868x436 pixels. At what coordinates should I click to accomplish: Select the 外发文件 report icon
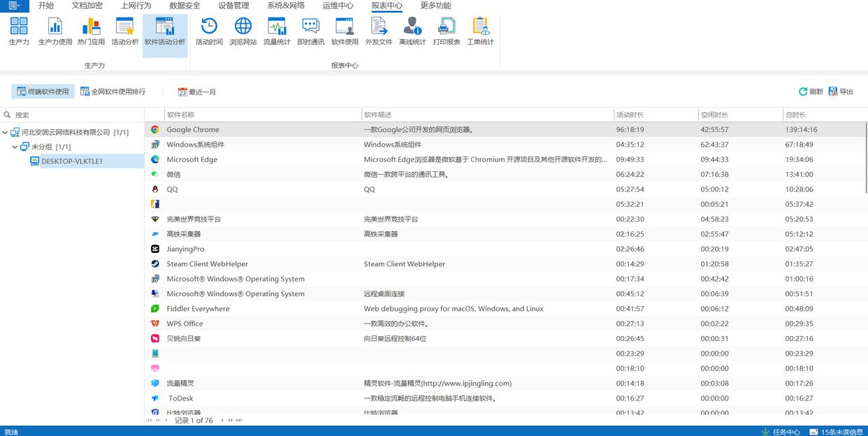coord(378,31)
